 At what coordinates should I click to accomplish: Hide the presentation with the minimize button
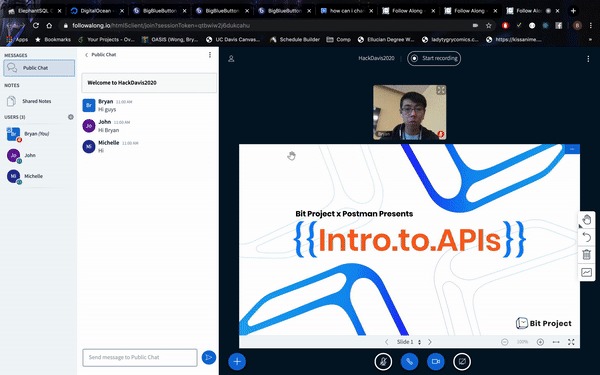(572, 149)
